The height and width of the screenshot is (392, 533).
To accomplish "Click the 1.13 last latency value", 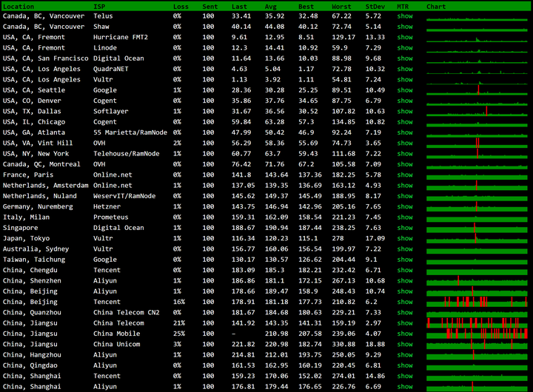I will coord(239,79).
